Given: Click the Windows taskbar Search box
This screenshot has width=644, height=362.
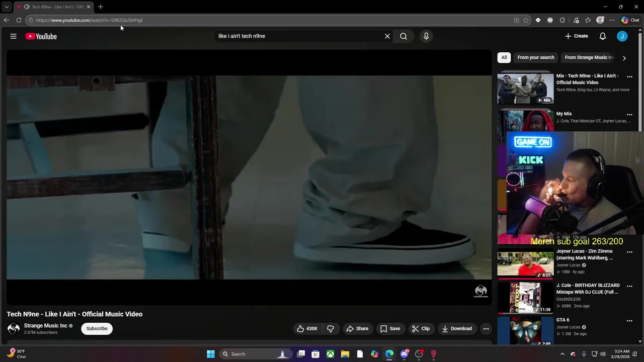Looking at the screenshot, I should pyautogui.click(x=256, y=354).
